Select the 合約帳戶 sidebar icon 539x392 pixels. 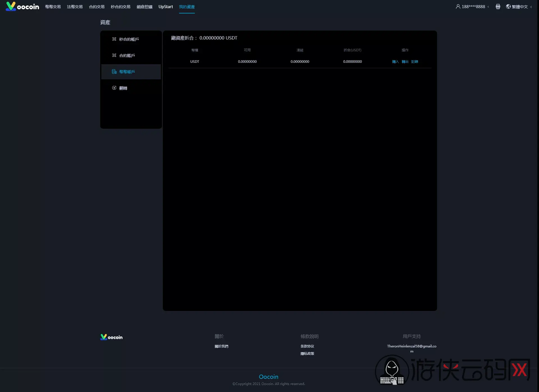[114, 55]
